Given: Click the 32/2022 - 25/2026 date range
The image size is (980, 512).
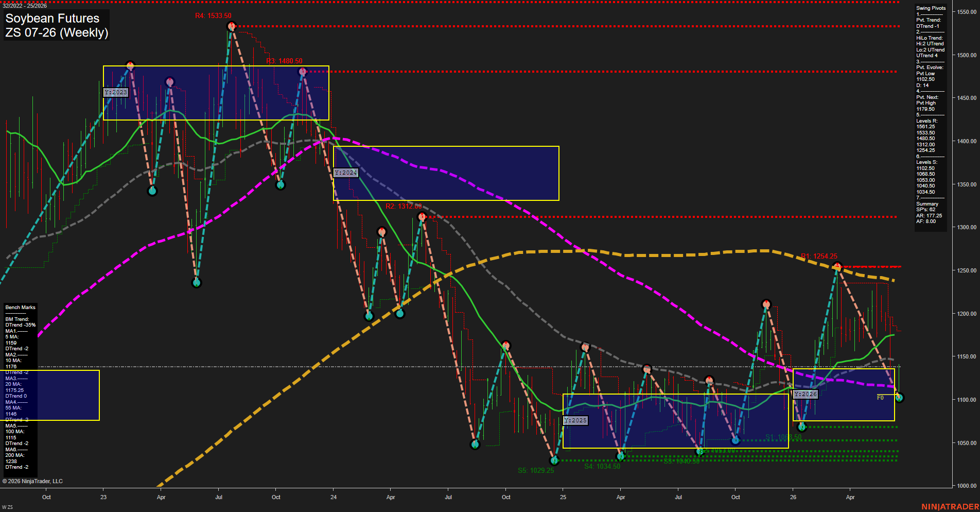Looking at the screenshot, I should coord(25,6).
